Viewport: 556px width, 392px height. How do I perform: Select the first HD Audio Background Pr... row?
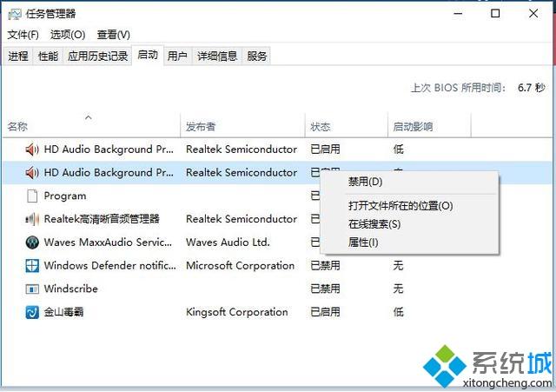(x=276, y=149)
